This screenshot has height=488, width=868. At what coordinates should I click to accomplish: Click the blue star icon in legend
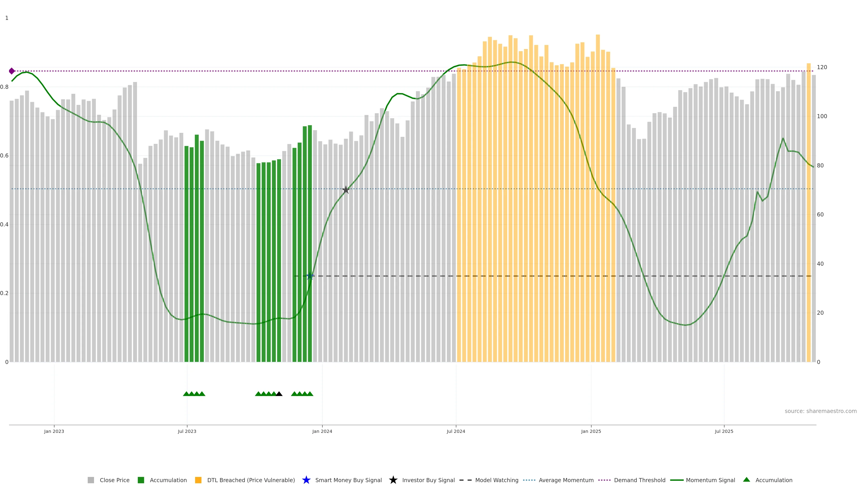tap(306, 480)
